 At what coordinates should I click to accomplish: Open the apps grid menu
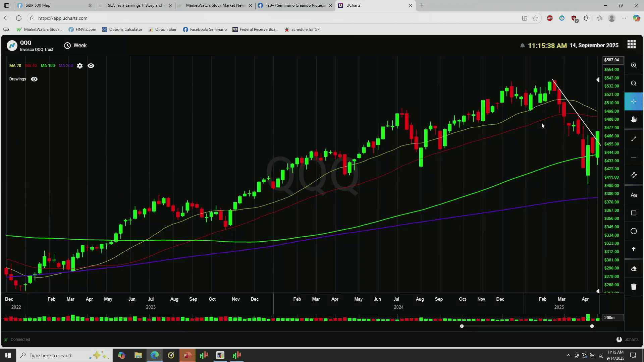click(x=631, y=45)
